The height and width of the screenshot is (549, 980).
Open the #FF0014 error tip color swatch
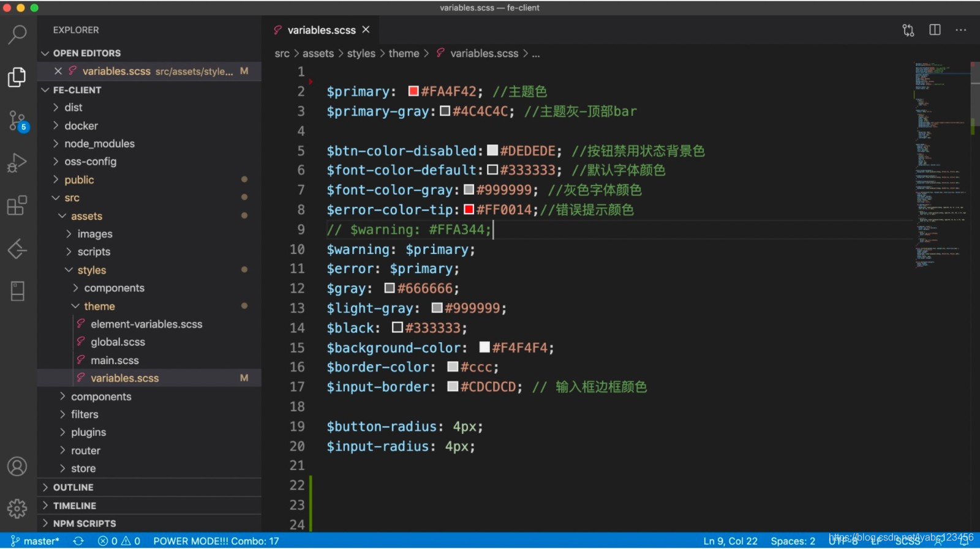click(469, 209)
